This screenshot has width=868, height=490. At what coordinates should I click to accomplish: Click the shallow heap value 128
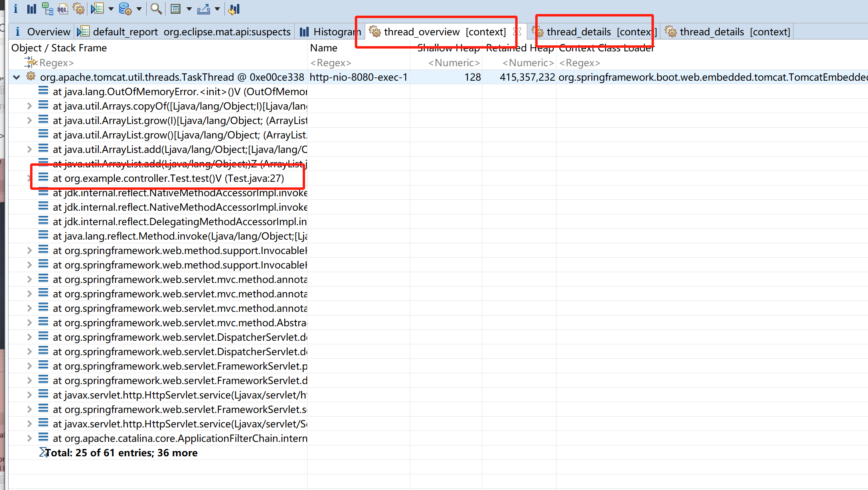[x=473, y=77]
